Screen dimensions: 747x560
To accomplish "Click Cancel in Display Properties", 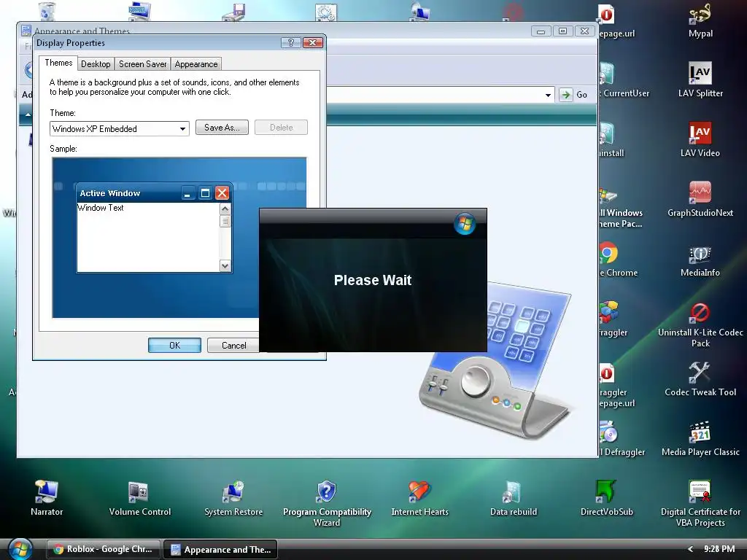I will (233, 345).
